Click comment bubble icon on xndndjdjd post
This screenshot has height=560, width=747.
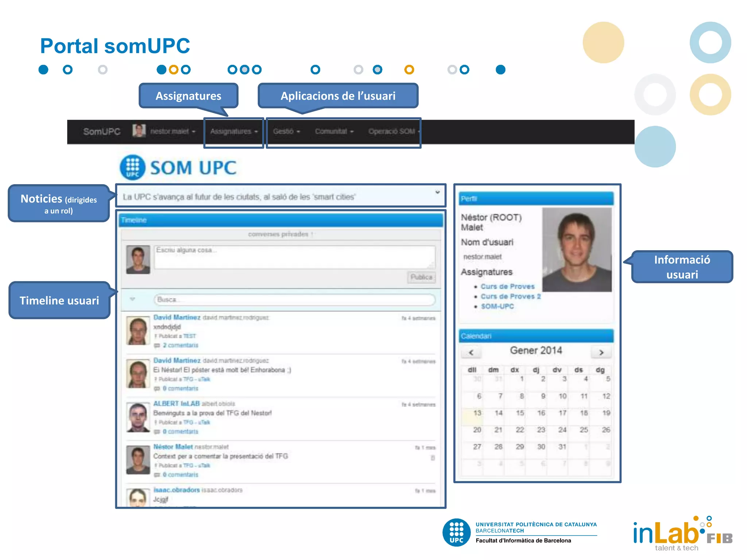click(x=157, y=345)
